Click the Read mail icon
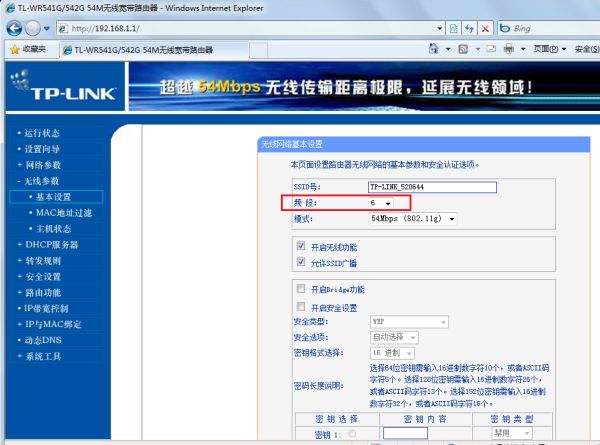This screenshot has height=445, width=600. (491, 49)
